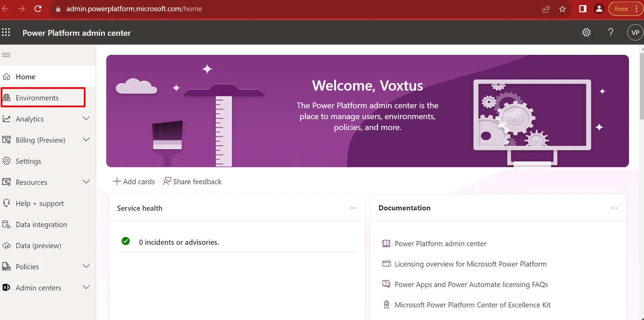Open Power Platform admin center documentation link
Viewport: 644px width, 320px height.
point(440,244)
